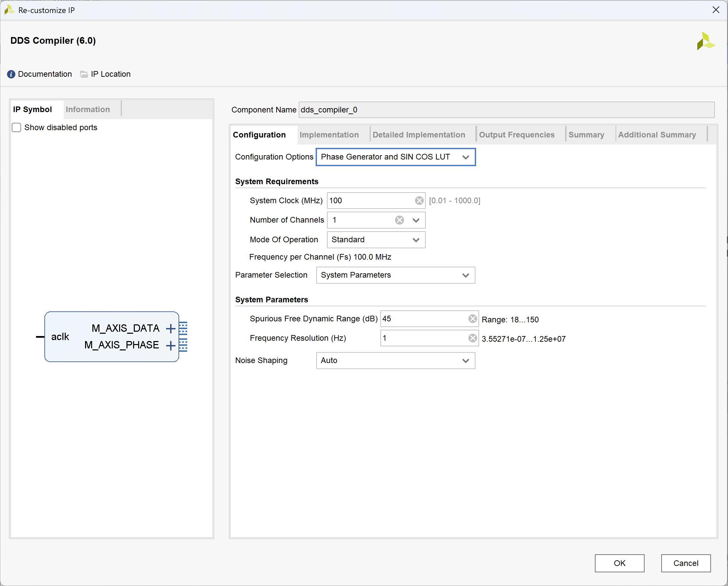728x586 pixels.
Task: Open the Output Frequencies tab
Action: pos(516,135)
